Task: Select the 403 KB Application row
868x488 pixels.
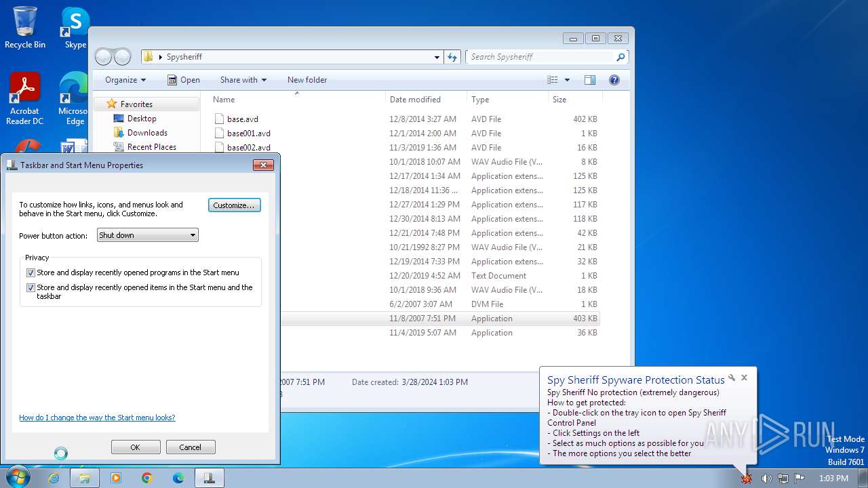Action: [x=440, y=319]
